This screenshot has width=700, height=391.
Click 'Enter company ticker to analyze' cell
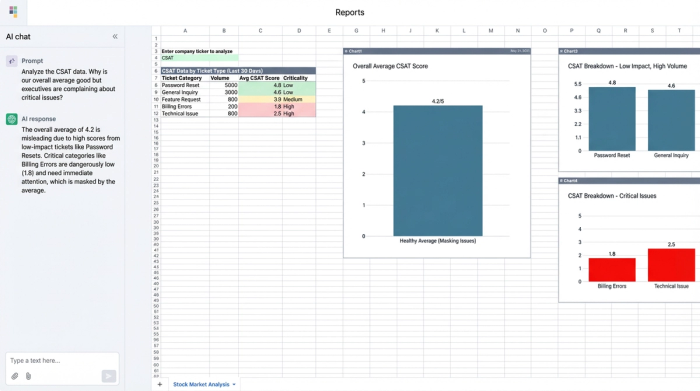(x=197, y=51)
